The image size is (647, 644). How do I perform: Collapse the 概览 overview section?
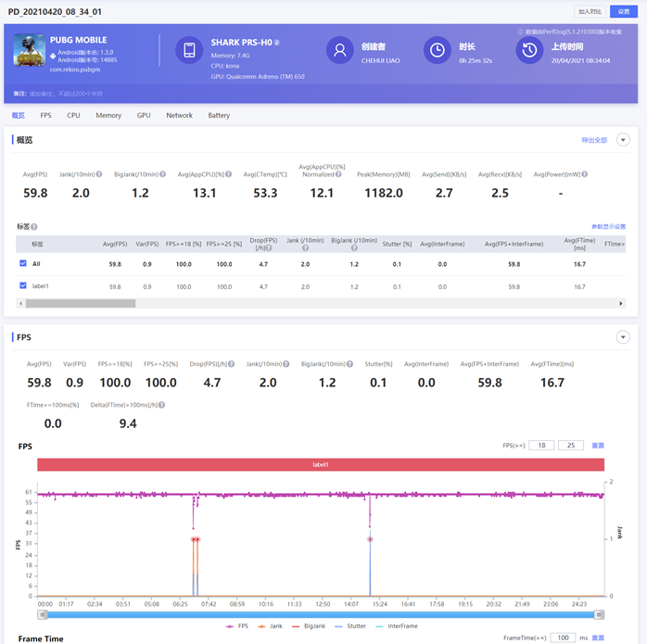(x=623, y=140)
